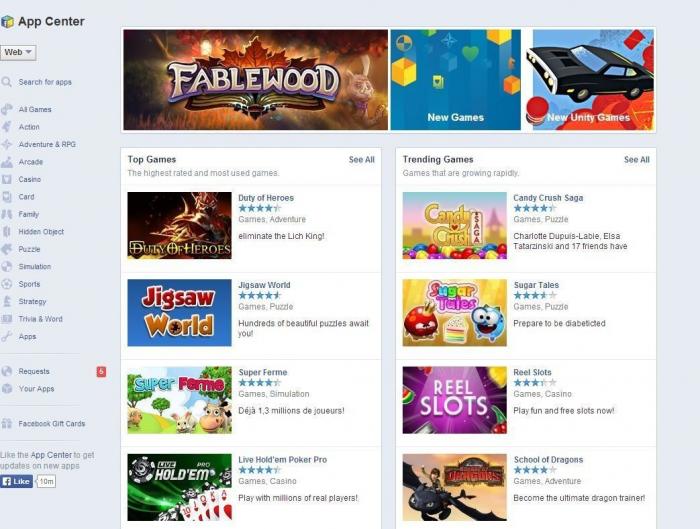The width and height of the screenshot is (700, 529).
Task: Open Facebook Gift Cards icon
Action: click(7, 424)
